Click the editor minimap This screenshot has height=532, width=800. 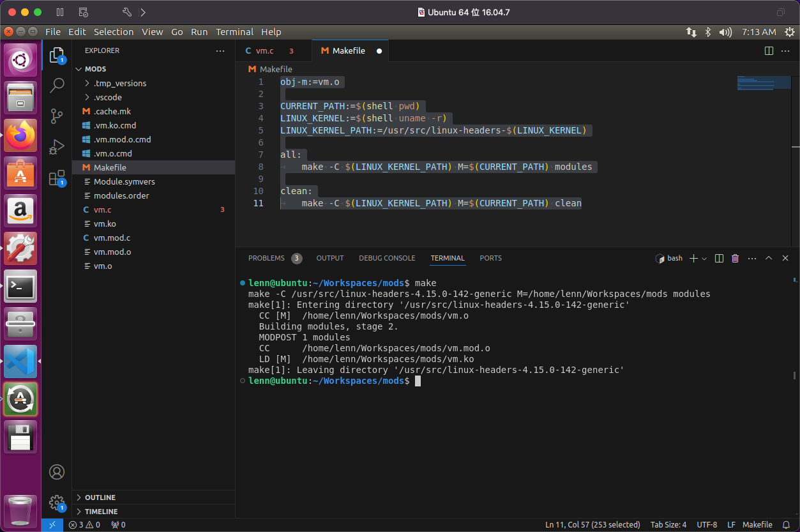(x=763, y=83)
